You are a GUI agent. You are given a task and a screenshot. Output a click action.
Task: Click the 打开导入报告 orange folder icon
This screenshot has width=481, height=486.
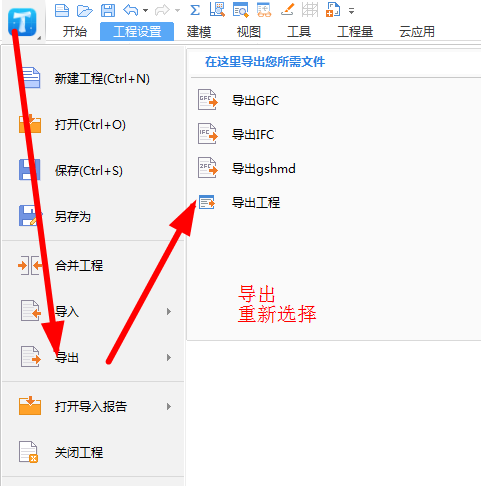30,405
